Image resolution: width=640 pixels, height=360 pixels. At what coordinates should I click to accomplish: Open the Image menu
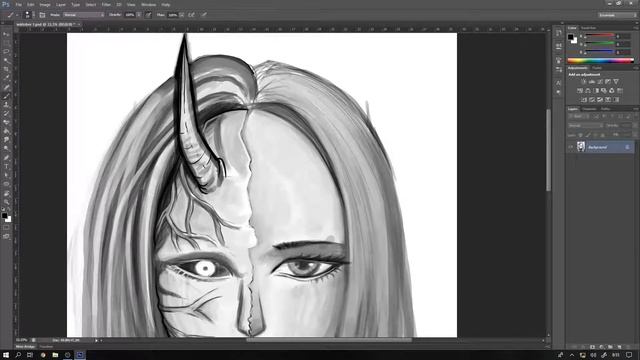pyautogui.click(x=45, y=4)
